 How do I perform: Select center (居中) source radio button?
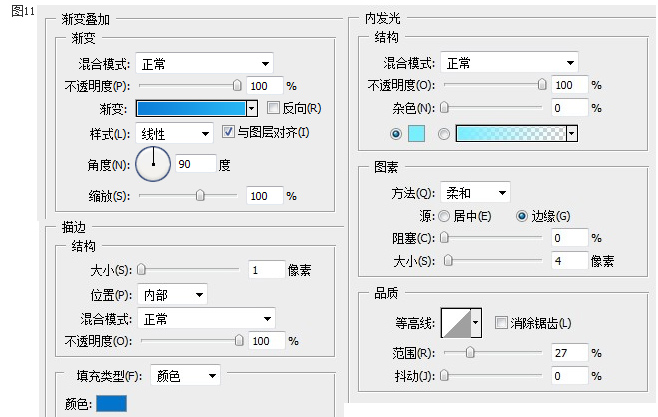point(445,216)
